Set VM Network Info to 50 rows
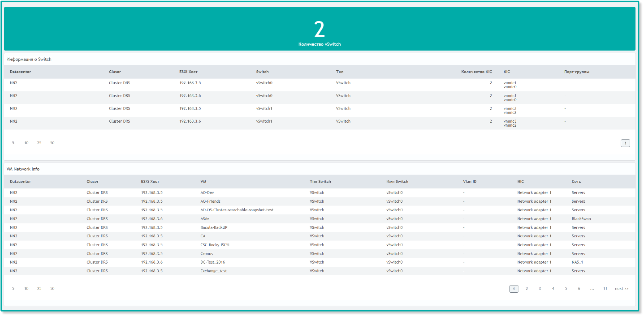 click(52, 289)
